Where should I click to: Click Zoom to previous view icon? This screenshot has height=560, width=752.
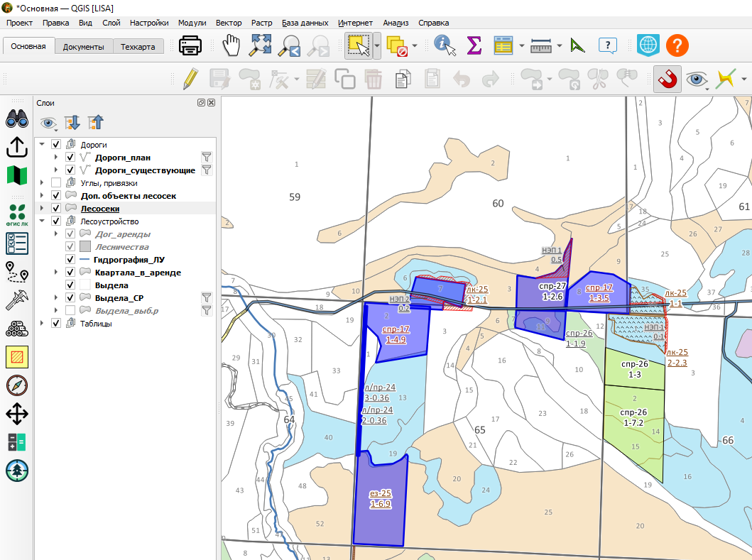pyautogui.click(x=289, y=46)
